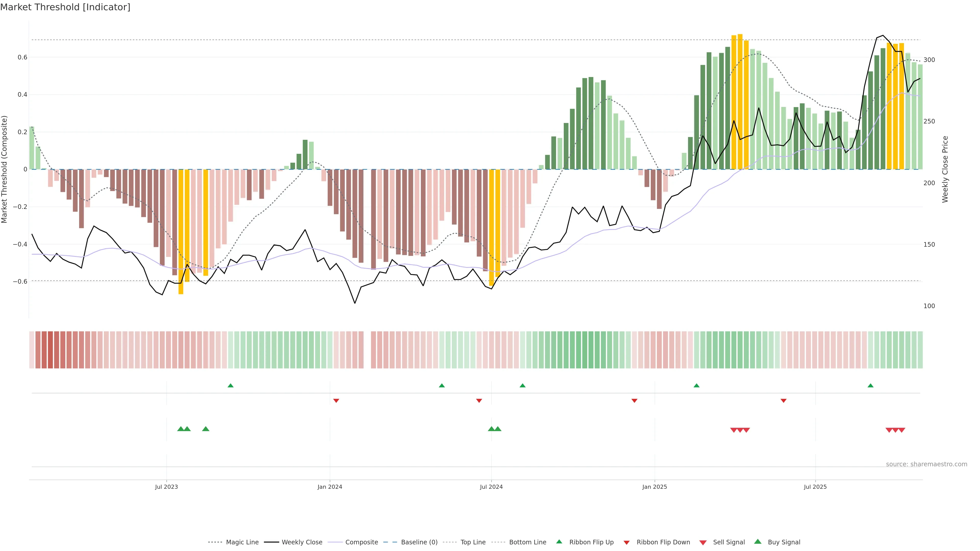Toggle the Composite legend entry
980x551 pixels.
[361, 542]
